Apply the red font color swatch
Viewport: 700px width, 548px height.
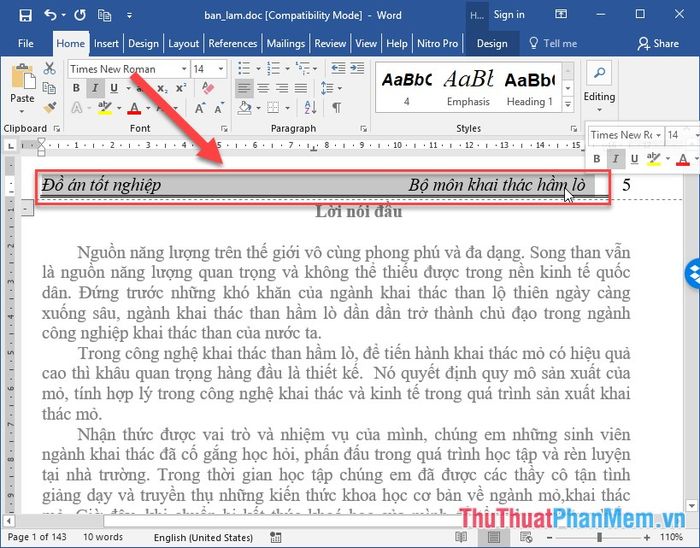coord(133,108)
